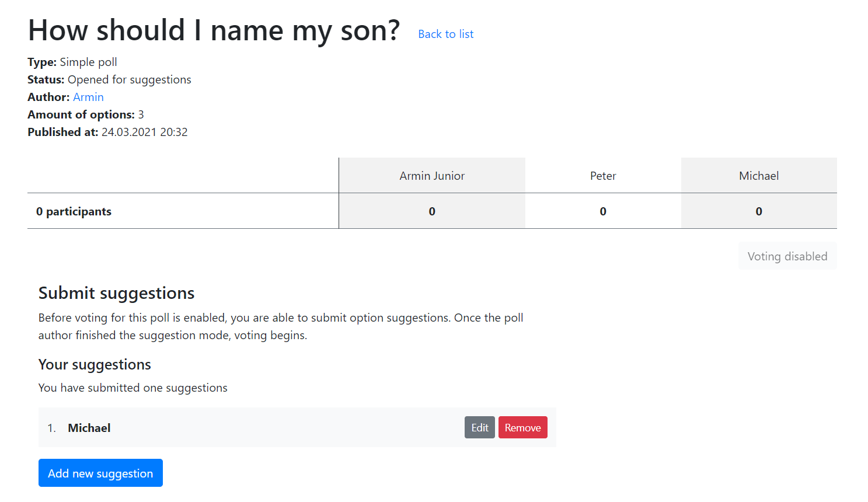Click the vote count under Armin Junior
This screenshot has width=868, height=502.
click(x=432, y=211)
